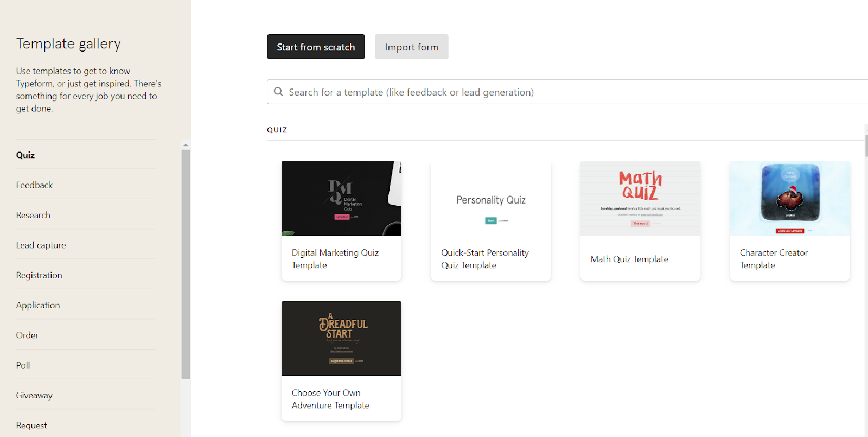Click Start from scratch button
Screen dimensions: 868x437
point(316,47)
